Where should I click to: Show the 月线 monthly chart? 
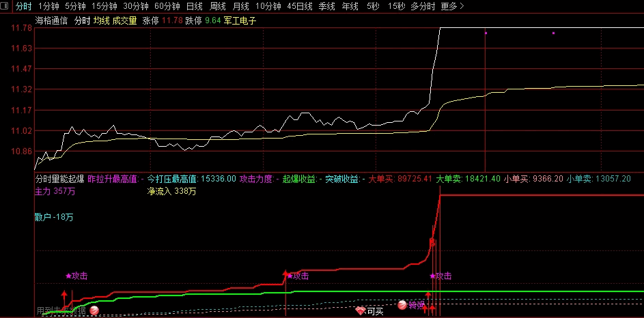tap(240, 6)
